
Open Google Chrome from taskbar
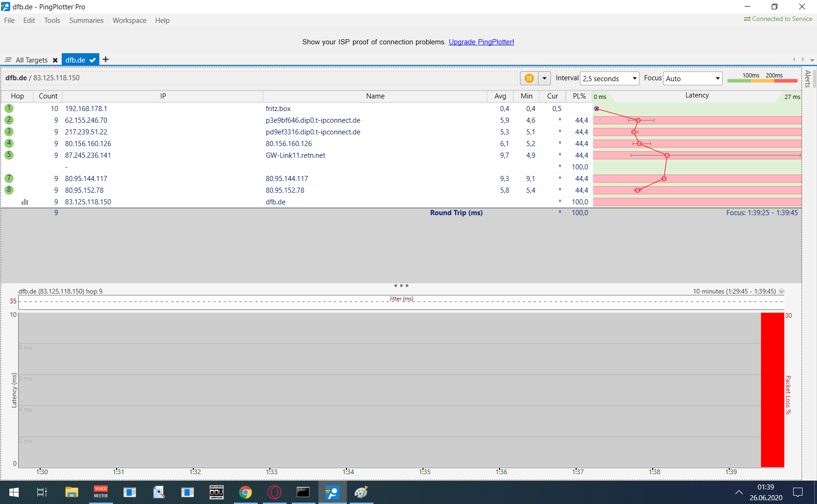pyautogui.click(x=245, y=492)
